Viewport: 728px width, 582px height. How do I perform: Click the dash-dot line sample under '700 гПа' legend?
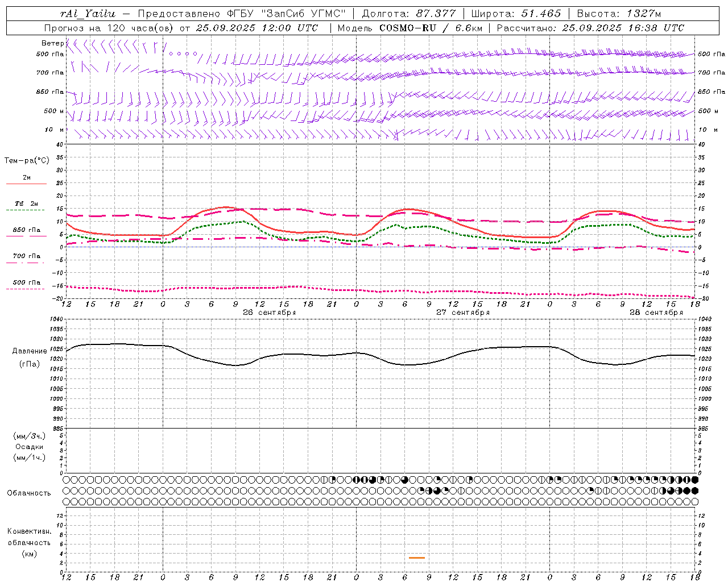(x=25, y=263)
